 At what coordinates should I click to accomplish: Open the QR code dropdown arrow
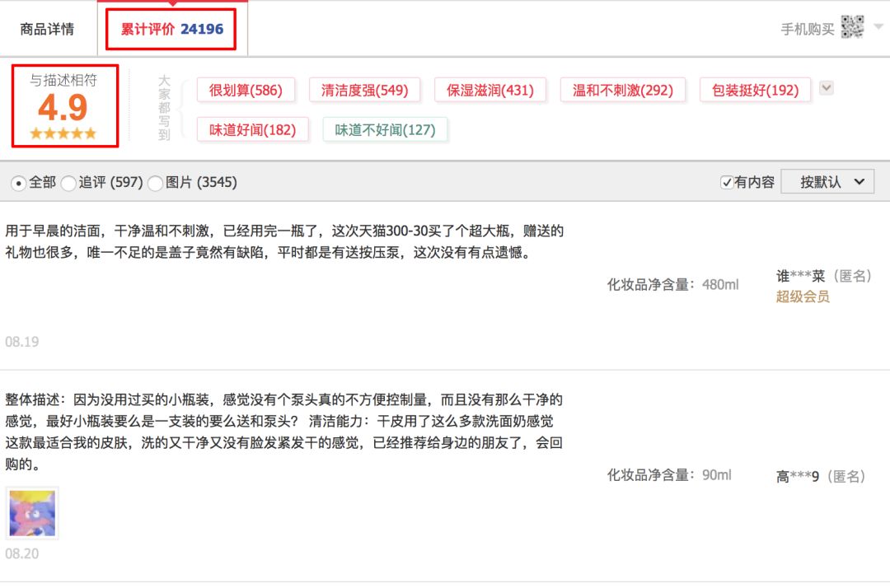click(877, 26)
